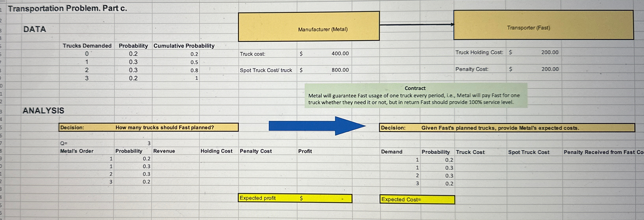644x220 pixels.
Task: Select Spot Truck Cost 800.00 cell
Action: click(x=340, y=70)
